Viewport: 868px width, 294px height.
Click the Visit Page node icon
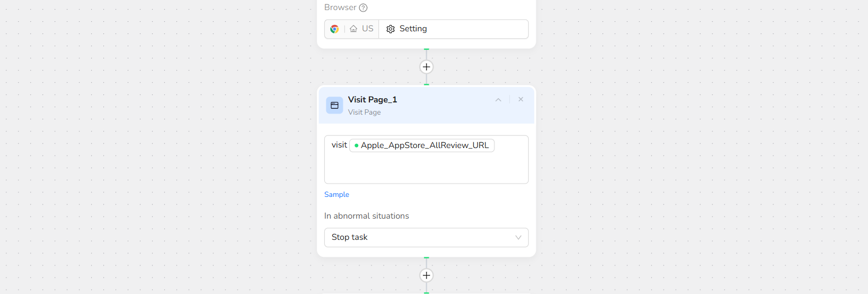coord(334,106)
